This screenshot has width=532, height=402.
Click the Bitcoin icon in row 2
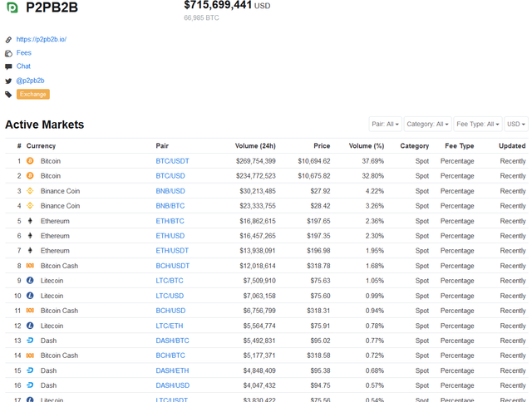[x=30, y=175]
